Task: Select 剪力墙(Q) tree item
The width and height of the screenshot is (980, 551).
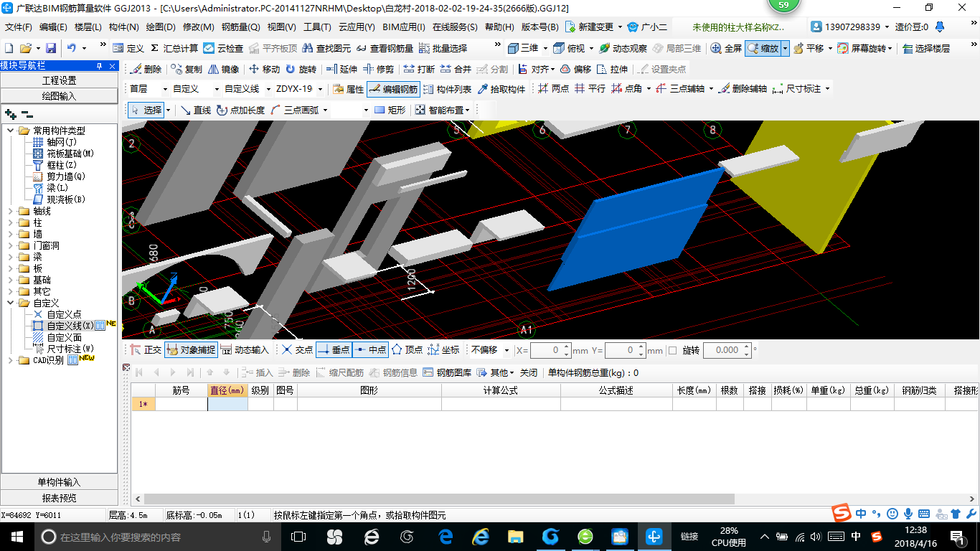Action: pyautogui.click(x=66, y=176)
